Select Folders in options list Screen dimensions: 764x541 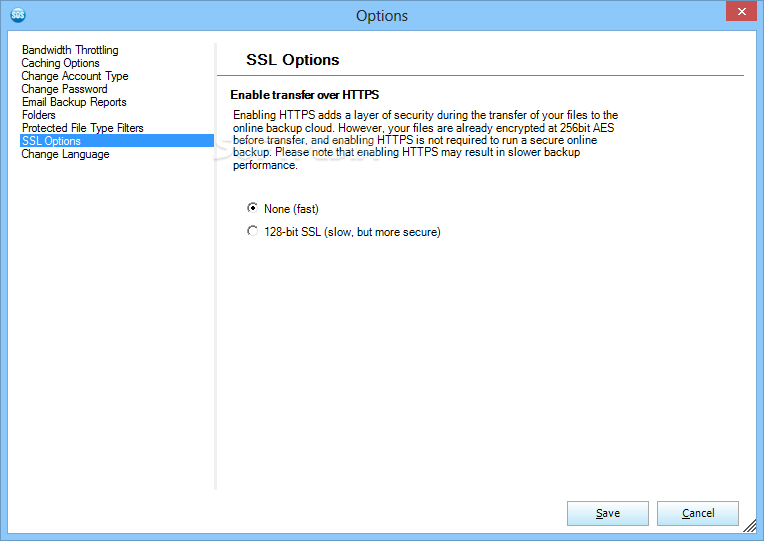(x=39, y=115)
